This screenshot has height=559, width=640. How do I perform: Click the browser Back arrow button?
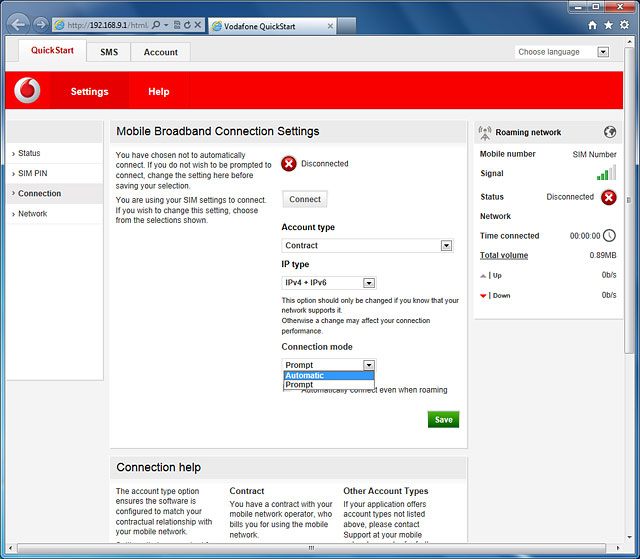18,25
